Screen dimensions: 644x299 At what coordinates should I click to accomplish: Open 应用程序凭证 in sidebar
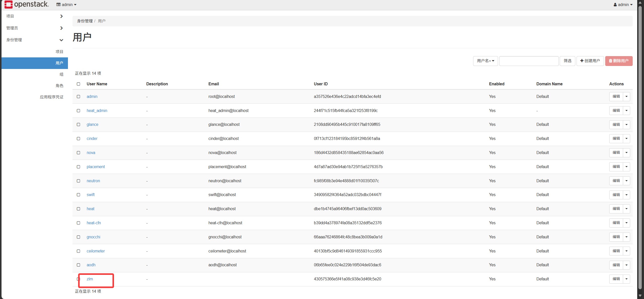(52, 97)
